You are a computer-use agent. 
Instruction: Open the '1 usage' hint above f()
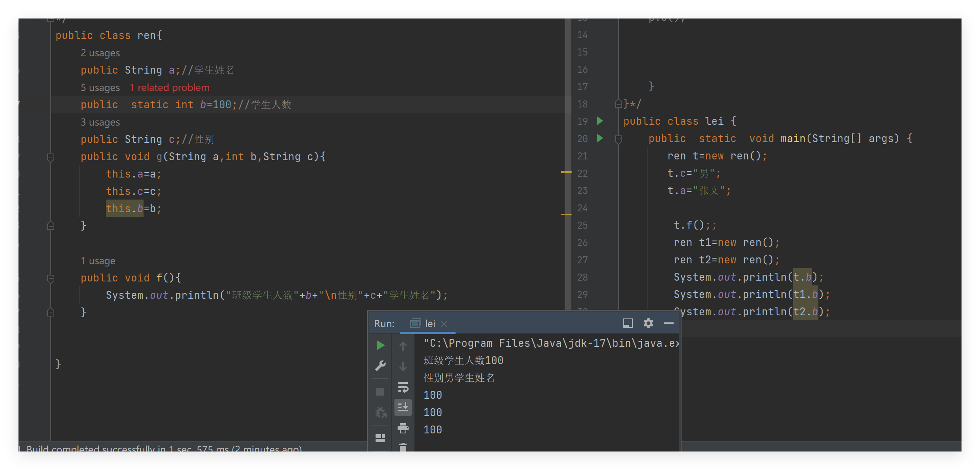(x=98, y=261)
